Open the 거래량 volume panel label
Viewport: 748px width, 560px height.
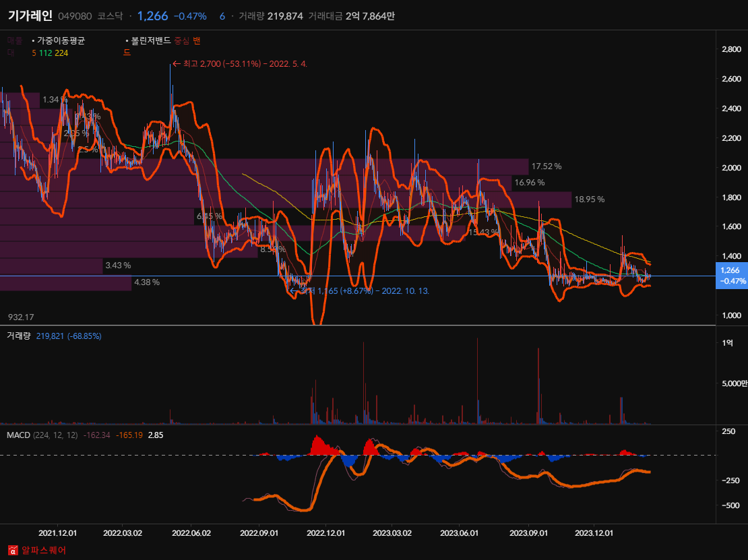pyautogui.click(x=20, y=336)
